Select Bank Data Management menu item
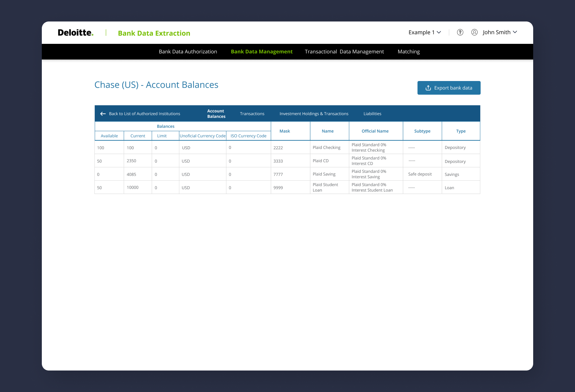Screen dimensions: 575x392 [x=262, y=52]
